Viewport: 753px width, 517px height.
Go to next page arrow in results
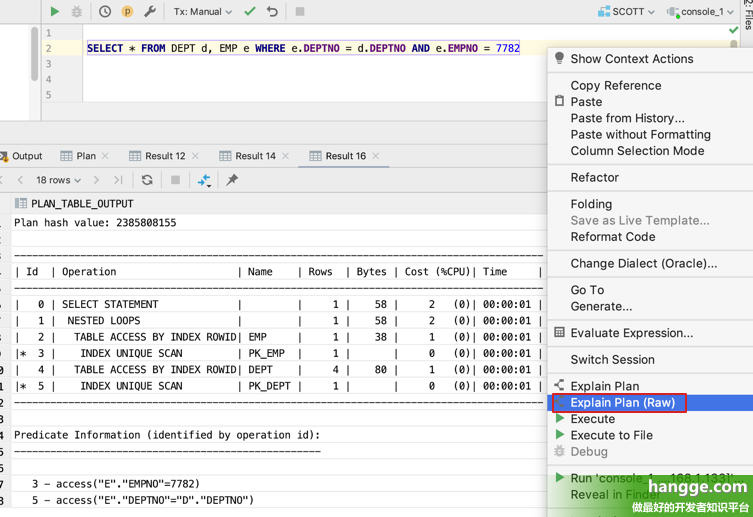click(x=96, y=180)
